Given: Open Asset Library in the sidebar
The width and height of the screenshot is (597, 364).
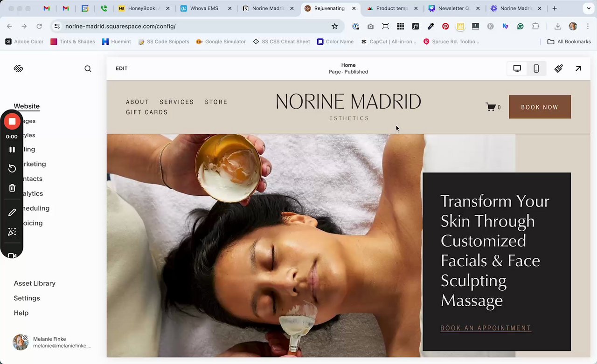Looking at the screenshot, I should 35,283.
